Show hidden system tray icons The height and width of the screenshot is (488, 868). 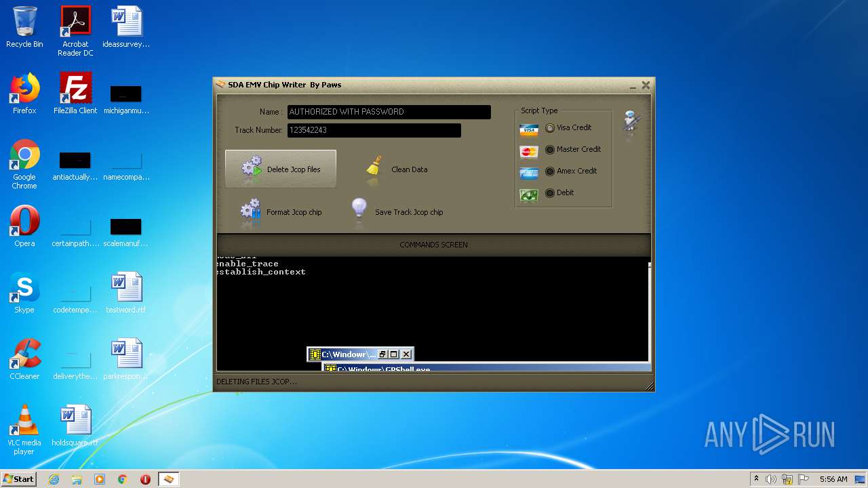[x=756, y=479]
